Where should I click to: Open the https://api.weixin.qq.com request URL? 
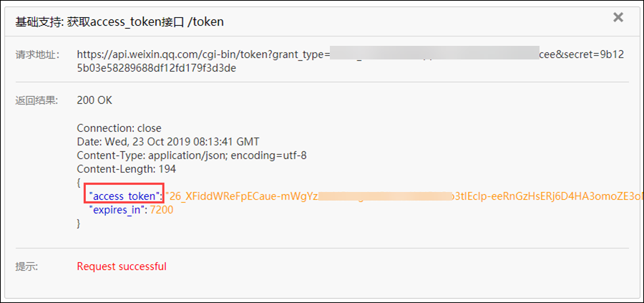click(202, 54)
